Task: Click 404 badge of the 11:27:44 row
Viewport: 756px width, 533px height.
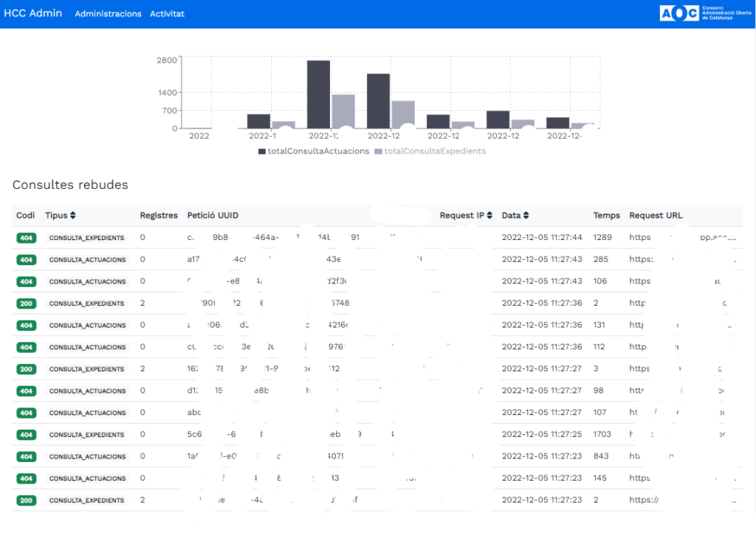Action: tap(26, 238)
